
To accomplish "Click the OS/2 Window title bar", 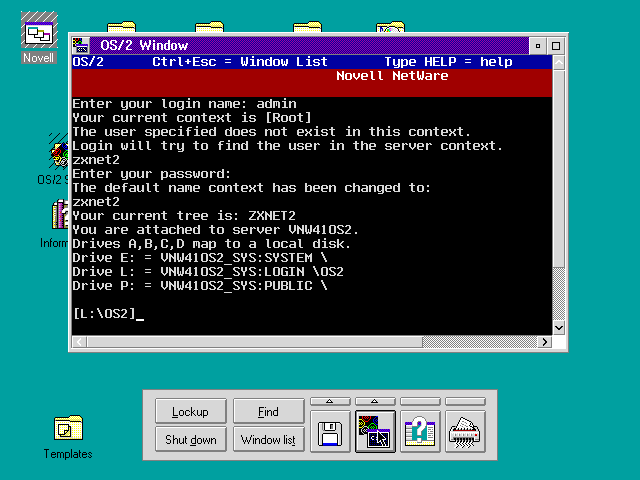I will pyautogui.click(x=309, y=45).
